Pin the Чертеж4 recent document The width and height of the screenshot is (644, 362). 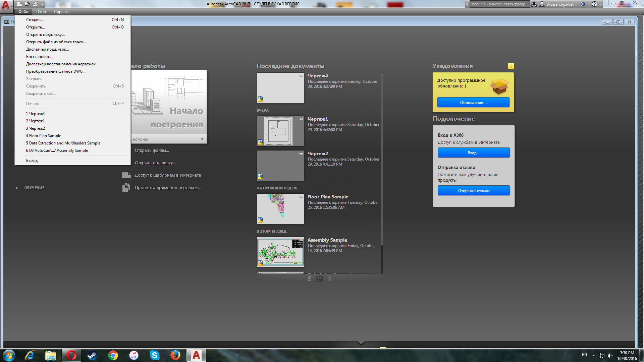pos(301,76)
